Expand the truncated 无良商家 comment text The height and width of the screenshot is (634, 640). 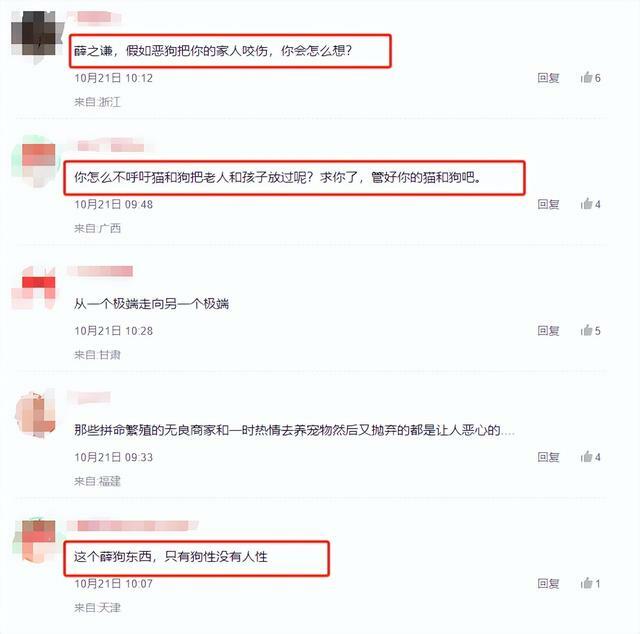[508, 430]
